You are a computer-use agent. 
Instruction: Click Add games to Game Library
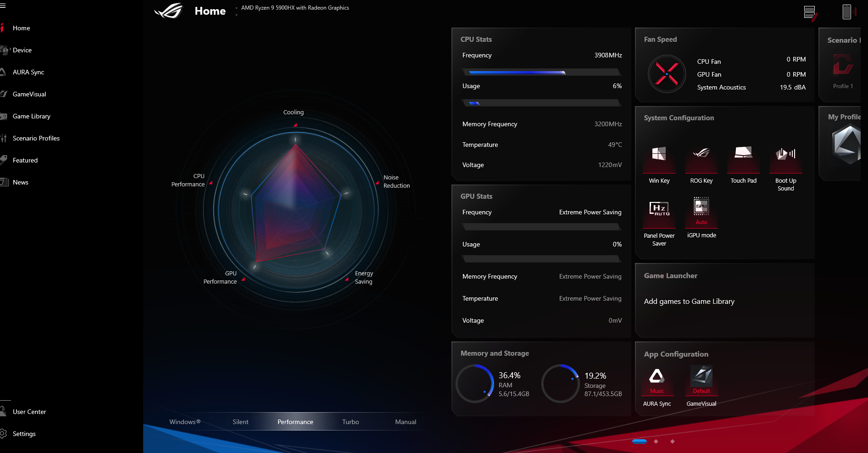[689, 302]
